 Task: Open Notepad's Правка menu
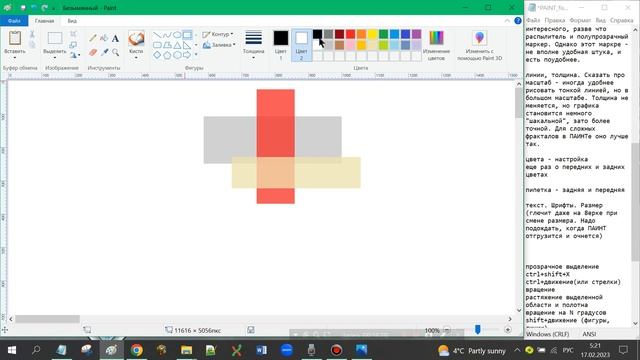tap(555, 20)
